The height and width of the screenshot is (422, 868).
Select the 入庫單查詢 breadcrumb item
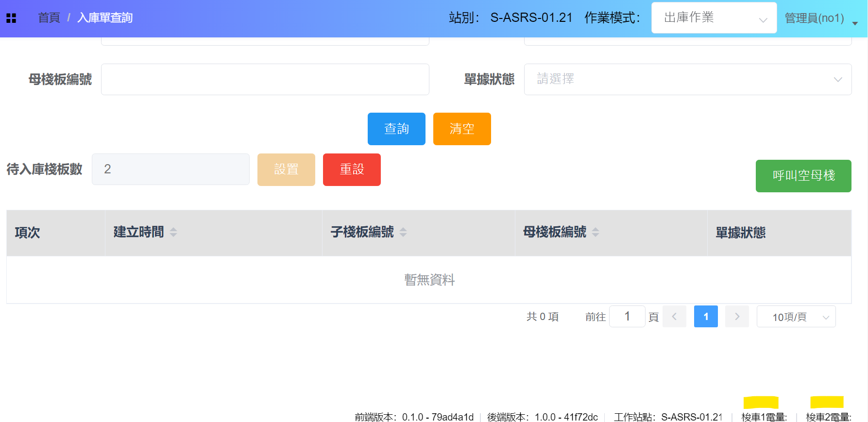105,18
